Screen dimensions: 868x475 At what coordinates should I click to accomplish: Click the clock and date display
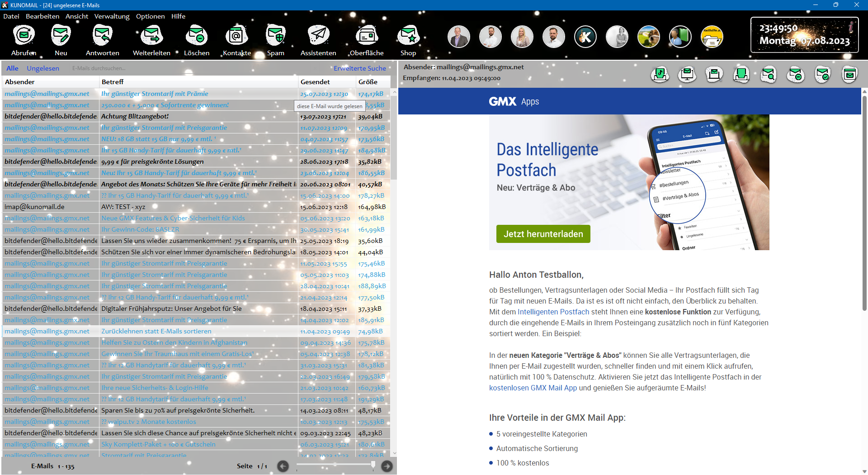coord(805,35)
